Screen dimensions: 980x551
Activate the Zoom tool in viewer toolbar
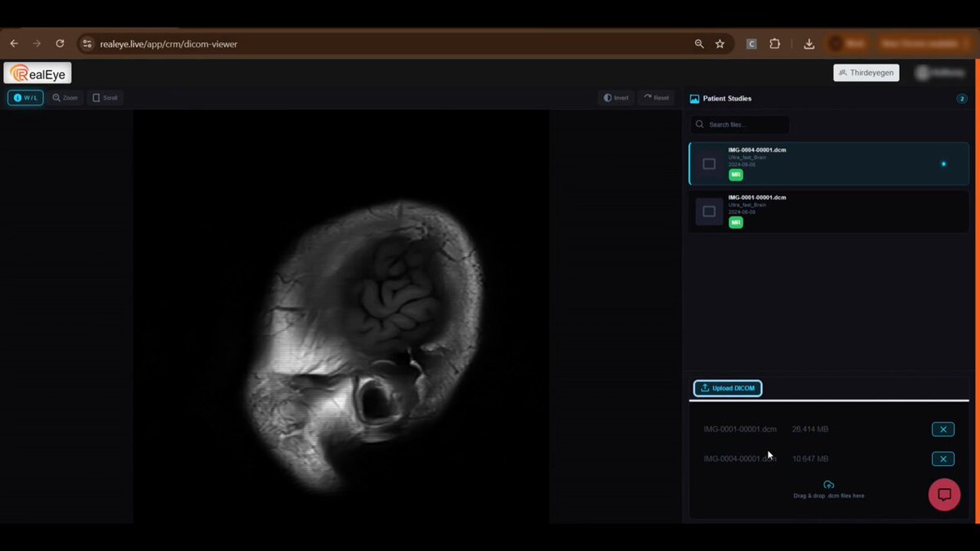click(x=65, y=98)
